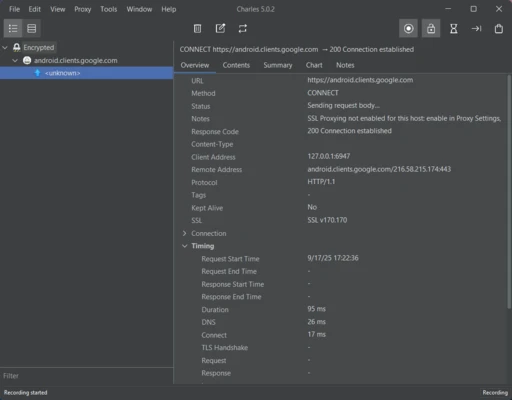Collapse the Timing section
Screen dimensions: 512x400
(185, 246)
